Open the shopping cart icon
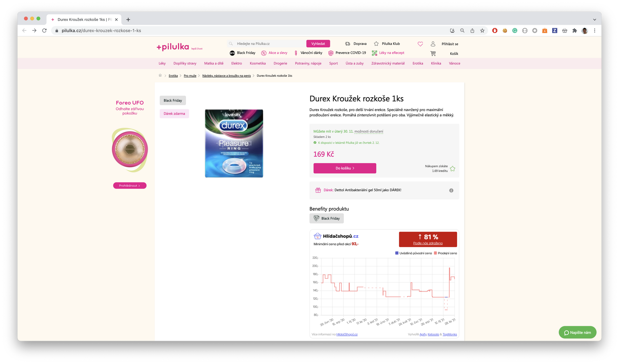 coord(433,53)
